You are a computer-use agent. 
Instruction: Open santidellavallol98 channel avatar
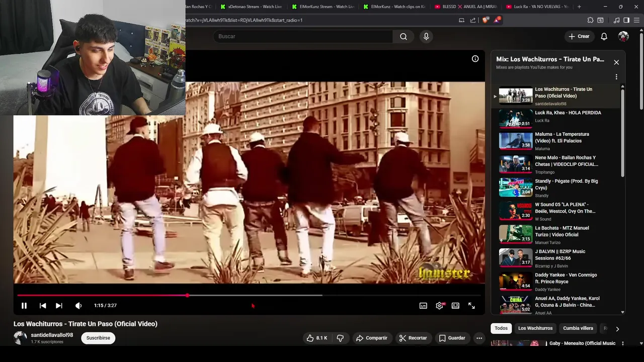coord(20,338)
